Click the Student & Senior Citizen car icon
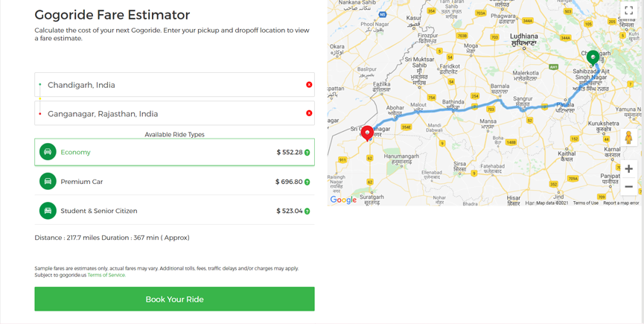Image resolution: width=644 pixels, height=324 pixels. coord(48,211)
